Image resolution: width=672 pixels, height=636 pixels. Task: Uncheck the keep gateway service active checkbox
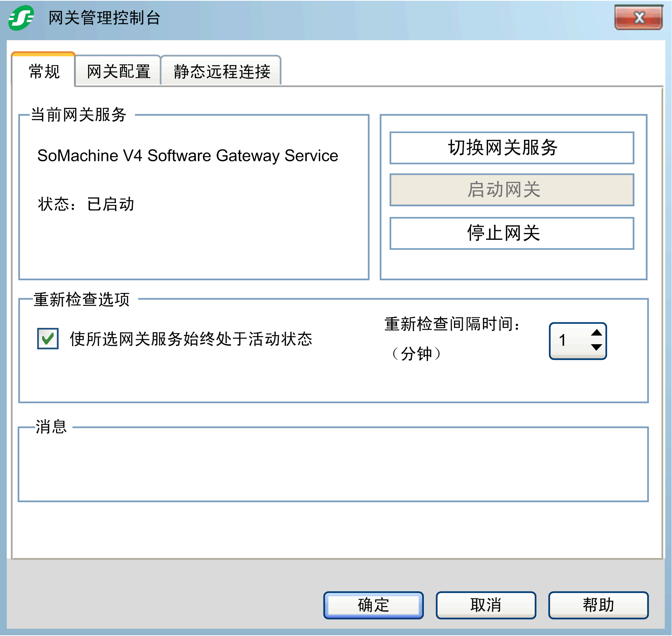click(48, 339)
